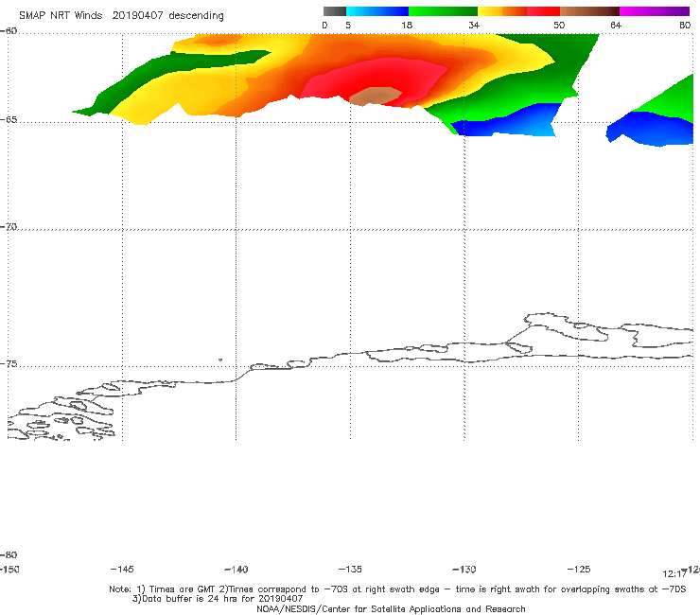Click the green segment of the wind color bar

tap(443, 11)
